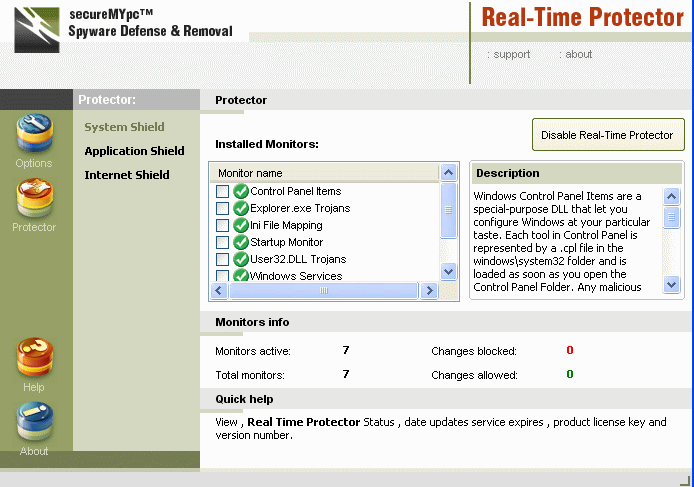Click the window resize grip corner

click(x=685, y=480)
